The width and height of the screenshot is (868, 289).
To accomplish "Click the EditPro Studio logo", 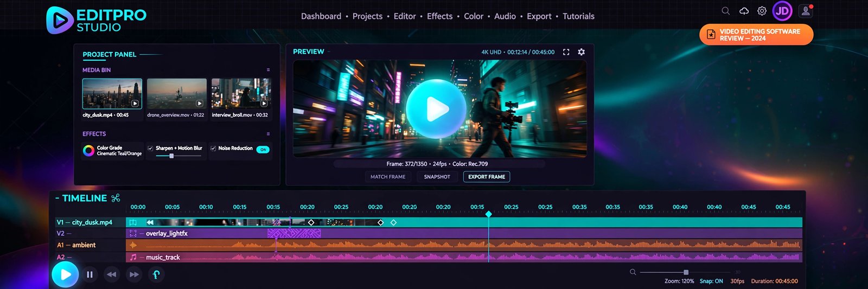I will coord(96,20).
